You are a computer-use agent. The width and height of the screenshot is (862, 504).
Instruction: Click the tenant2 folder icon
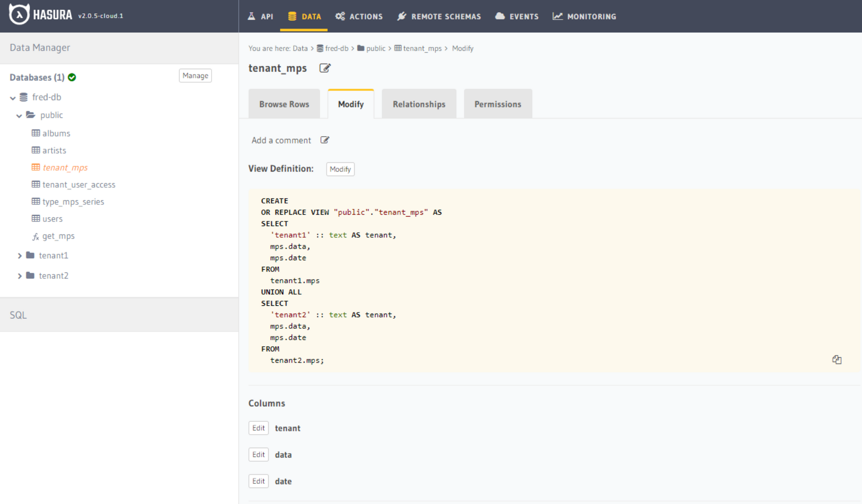30,275
